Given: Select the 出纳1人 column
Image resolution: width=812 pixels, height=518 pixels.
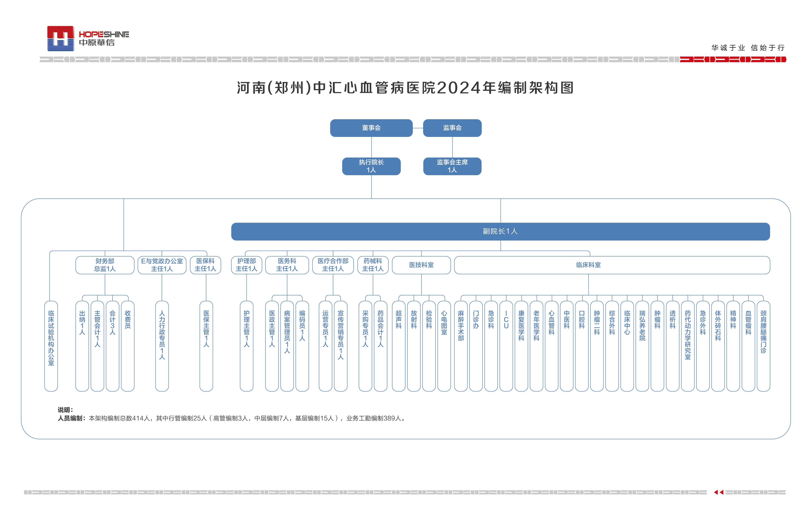Looking at the screenshot, I should coord(82,346).
